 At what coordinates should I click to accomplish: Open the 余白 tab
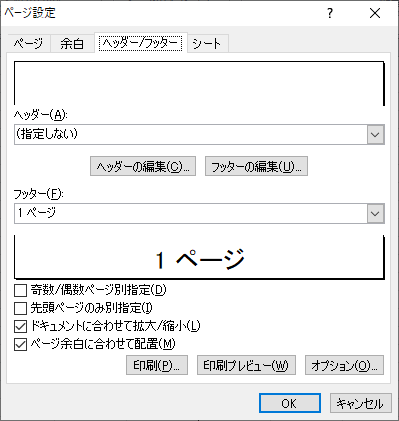tap(72, 44)
